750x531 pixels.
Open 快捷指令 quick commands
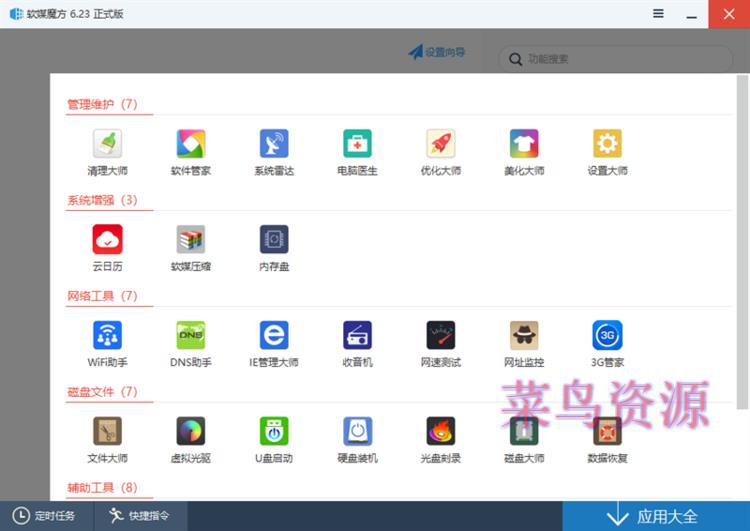point(139,516)
